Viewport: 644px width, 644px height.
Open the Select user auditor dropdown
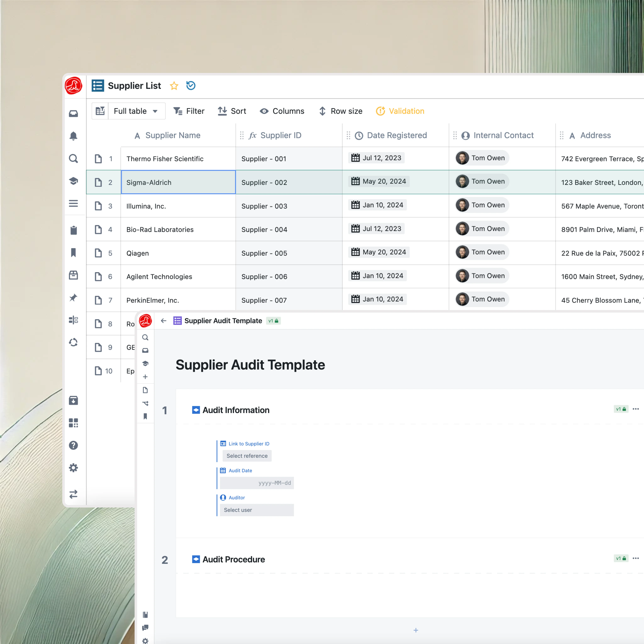[x=257, y=510]
